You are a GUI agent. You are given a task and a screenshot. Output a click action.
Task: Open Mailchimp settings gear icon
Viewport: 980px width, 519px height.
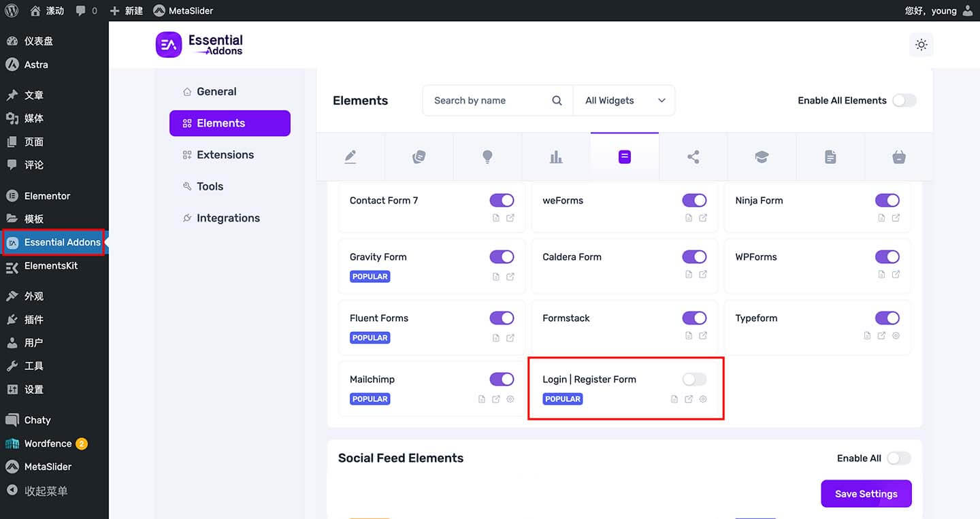510,399
